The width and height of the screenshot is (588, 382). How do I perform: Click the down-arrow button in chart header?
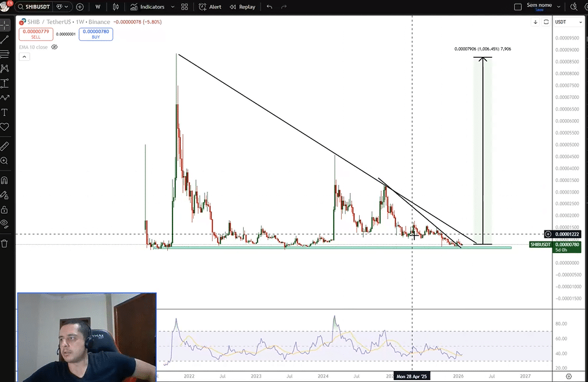point(535,22)
